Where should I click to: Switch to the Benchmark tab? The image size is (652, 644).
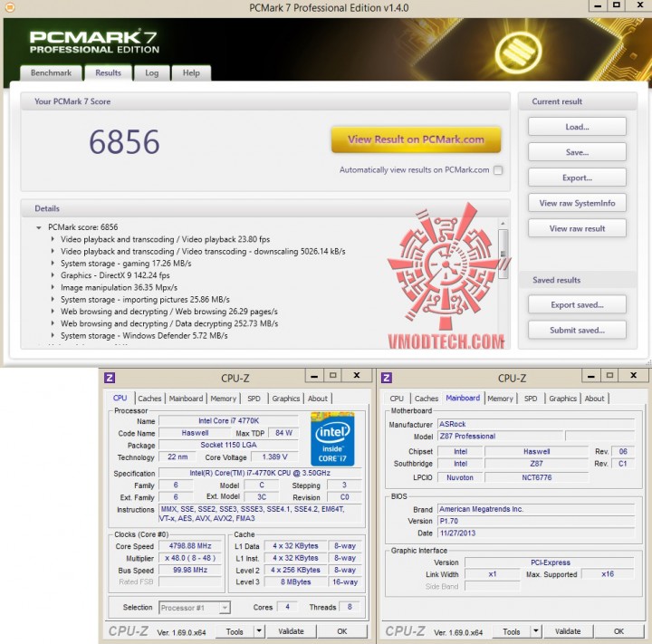[x=51, y=72]
